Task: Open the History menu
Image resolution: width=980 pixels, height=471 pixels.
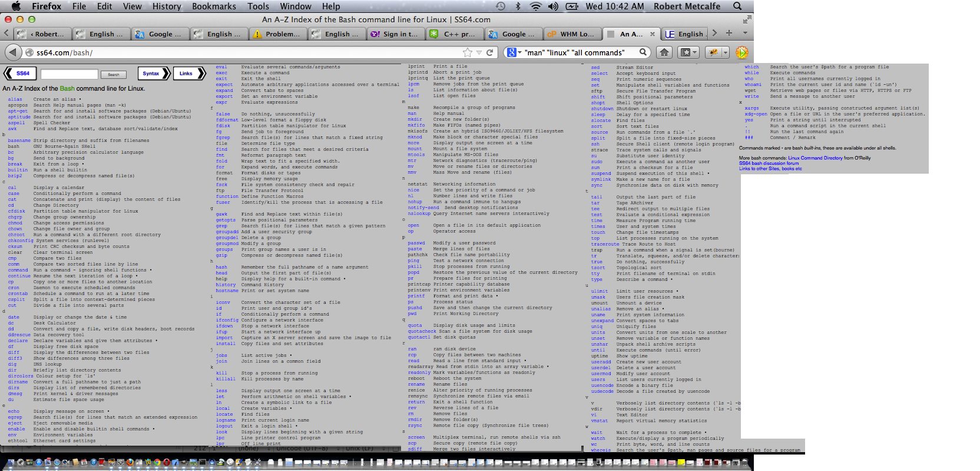Action: (167, 6)
